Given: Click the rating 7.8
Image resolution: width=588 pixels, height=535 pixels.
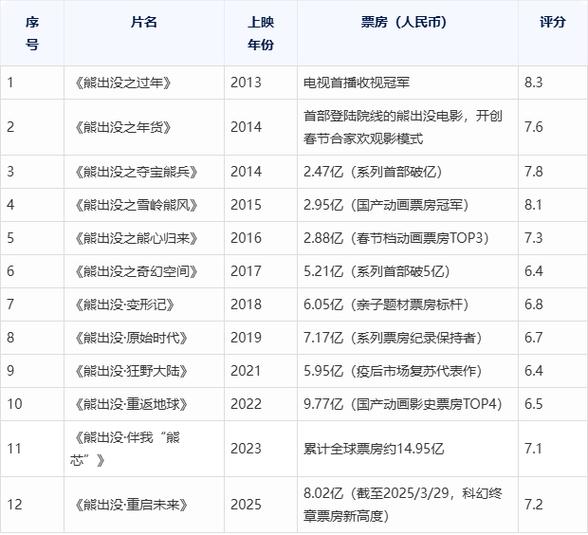Looking at the screenshot, I should 534,172.
